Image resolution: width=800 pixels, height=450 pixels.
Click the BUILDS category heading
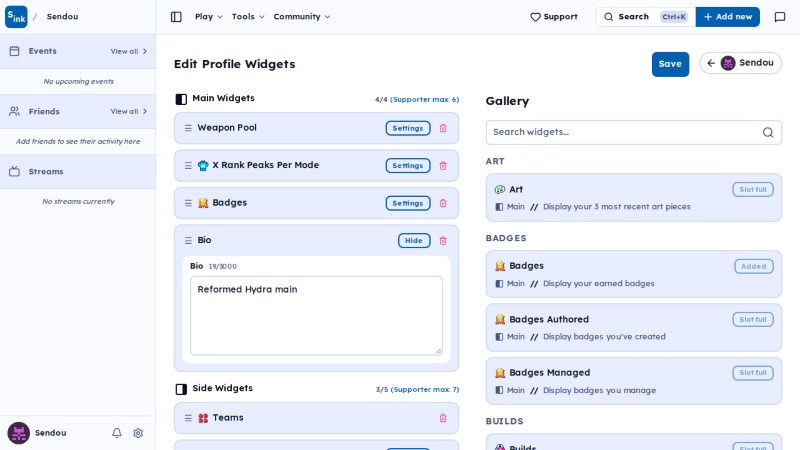(505, 421)
